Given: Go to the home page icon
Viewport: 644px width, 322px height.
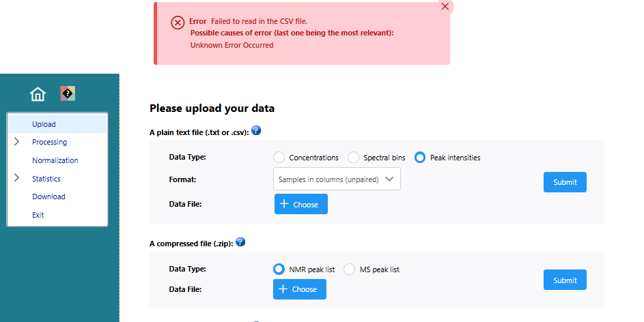Looking at the screenshot, I should tap(38, 94).
